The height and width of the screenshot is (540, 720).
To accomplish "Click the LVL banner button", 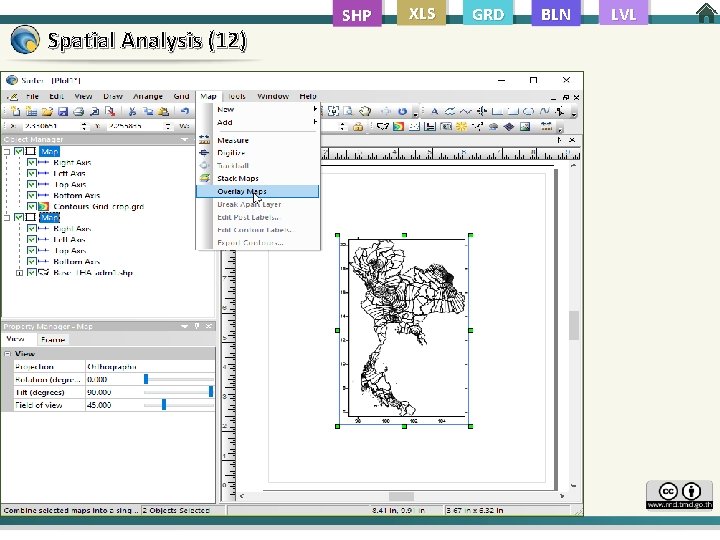I will pos(624,14).
